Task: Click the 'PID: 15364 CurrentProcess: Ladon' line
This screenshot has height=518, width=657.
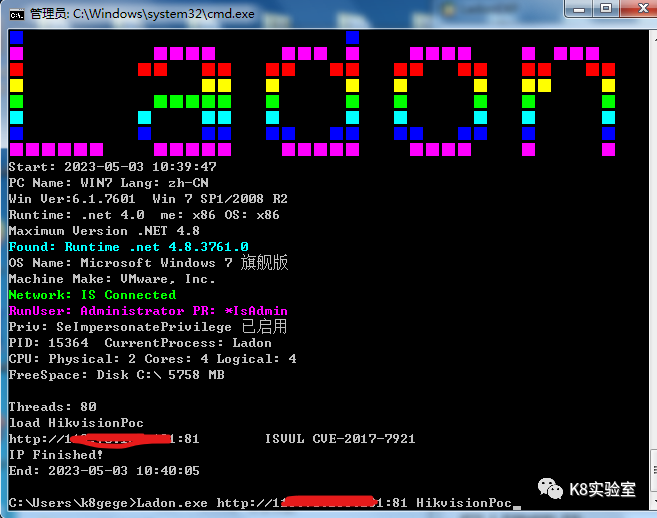Action: coord(140,343)
